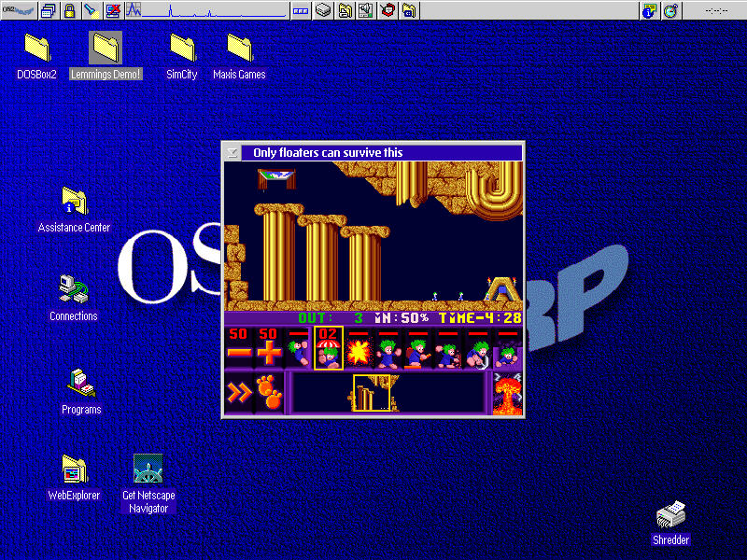Select the Miner pickaxe skill
Image resolution: width=747 pixels, height=560 pixels.
click(x=477, y=348)
